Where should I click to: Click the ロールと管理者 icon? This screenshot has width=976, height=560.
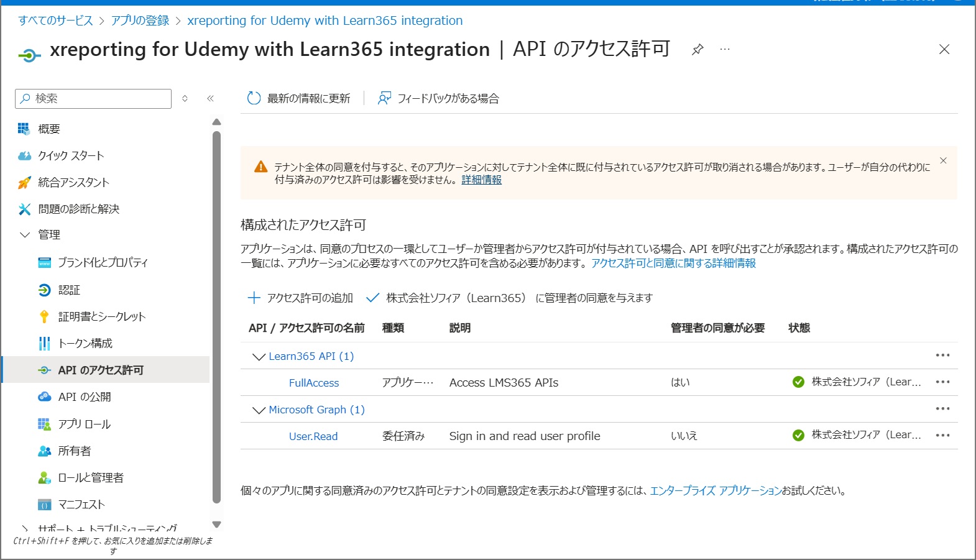pos(44,477)
